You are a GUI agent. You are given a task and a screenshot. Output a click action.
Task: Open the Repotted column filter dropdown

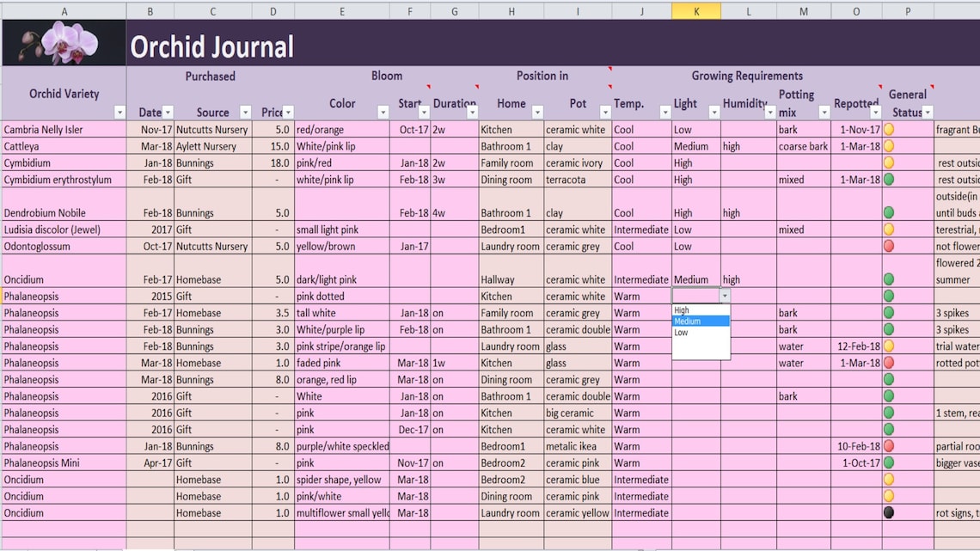point(876,112)
